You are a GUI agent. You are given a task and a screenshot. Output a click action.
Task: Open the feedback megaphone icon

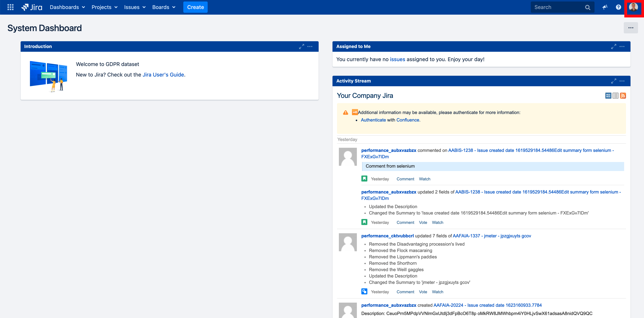click(x=605, y=7)
